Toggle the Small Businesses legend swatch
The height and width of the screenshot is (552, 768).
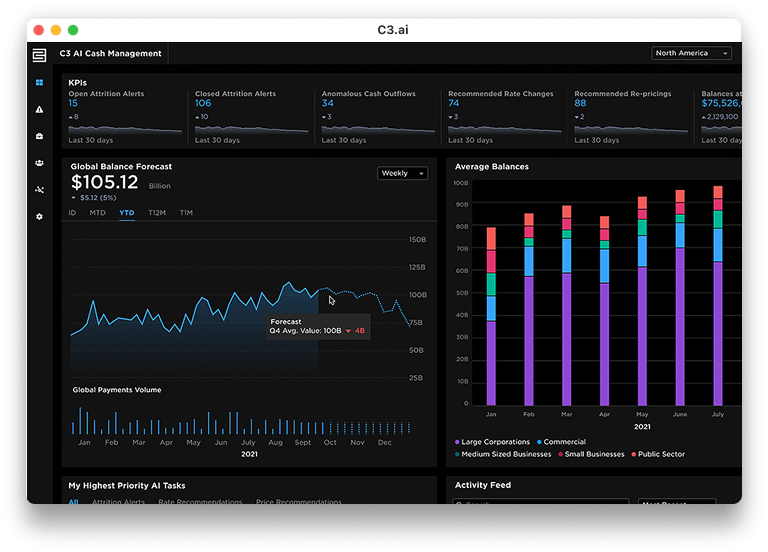[x=560, y=454]
